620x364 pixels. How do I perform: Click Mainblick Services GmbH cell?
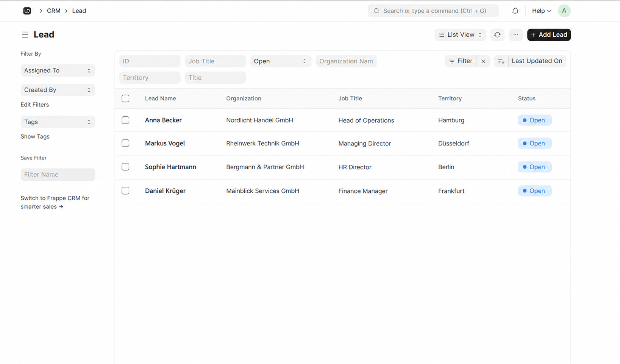[x=262, y=191]
